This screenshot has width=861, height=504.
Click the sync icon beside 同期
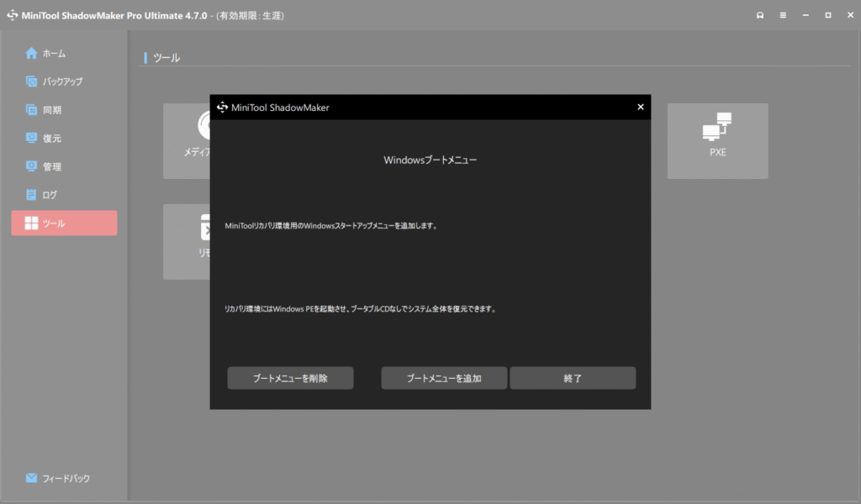tap(31, 110)
